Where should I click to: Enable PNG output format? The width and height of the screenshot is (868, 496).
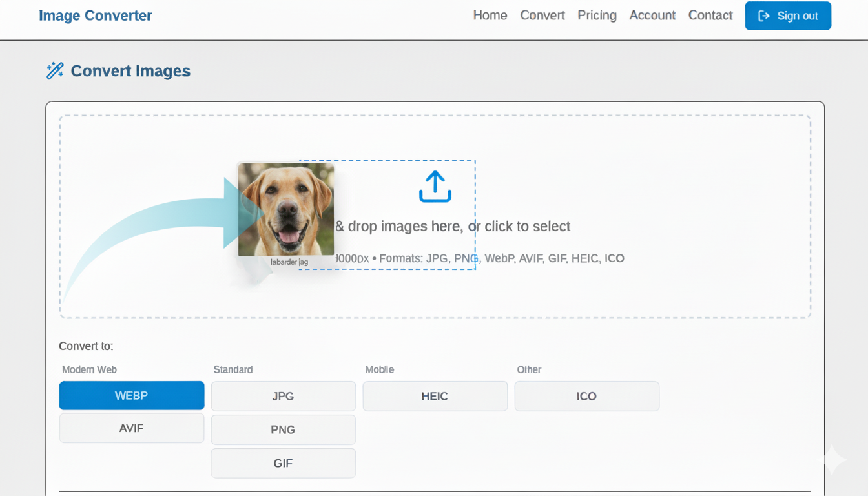tap(283, 429)
